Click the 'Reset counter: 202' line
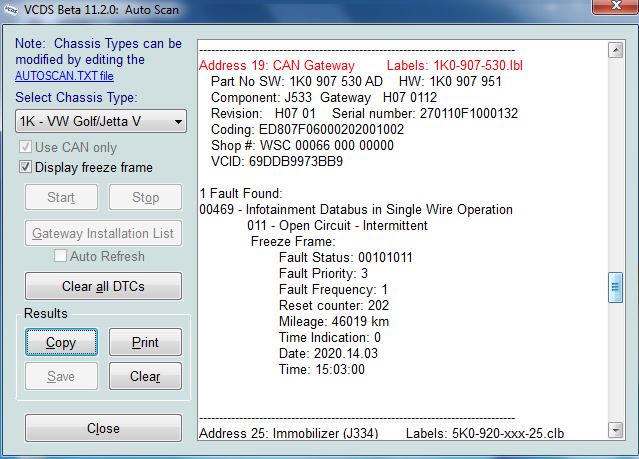 point(334,306)
